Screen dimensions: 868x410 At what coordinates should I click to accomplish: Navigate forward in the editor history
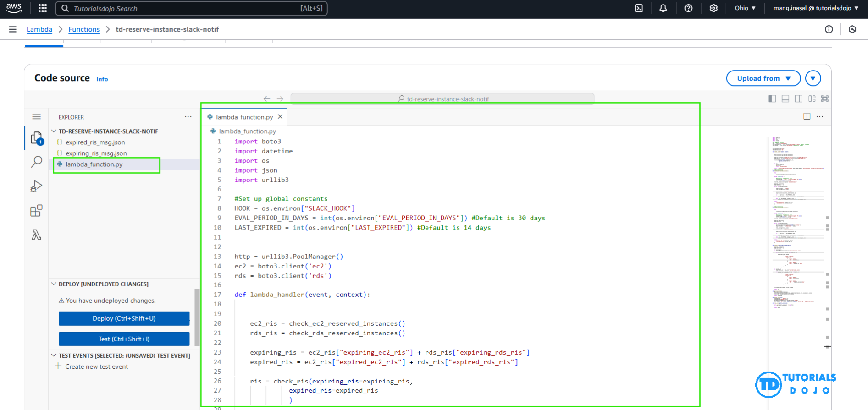pyautogui.click(x=280, y=99)
